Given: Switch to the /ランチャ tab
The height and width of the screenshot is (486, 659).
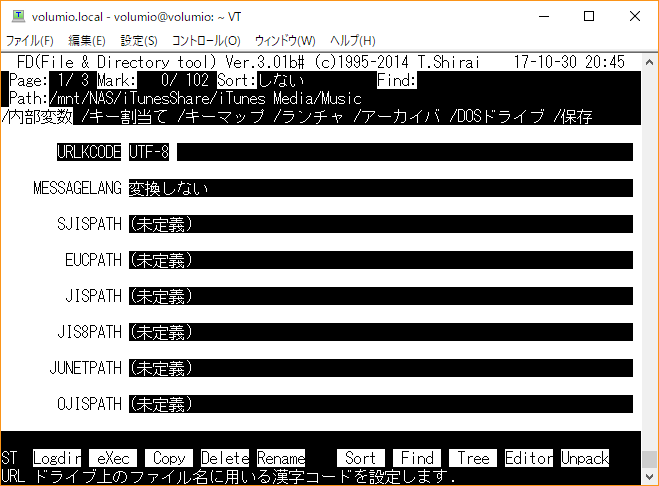Looking at the screenshot, I should point(308,116).
